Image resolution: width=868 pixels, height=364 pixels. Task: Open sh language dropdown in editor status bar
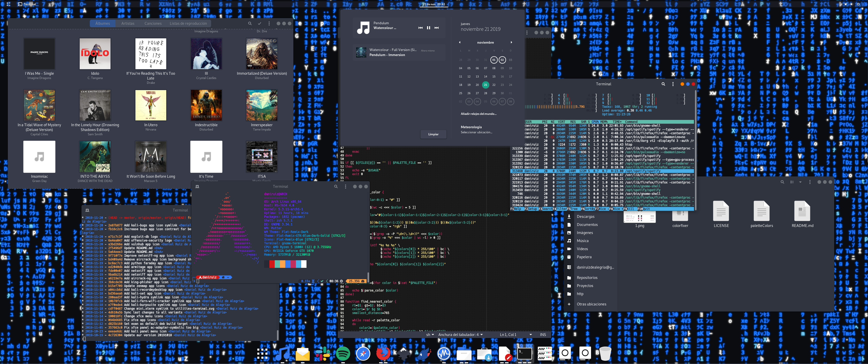(430, 335)
